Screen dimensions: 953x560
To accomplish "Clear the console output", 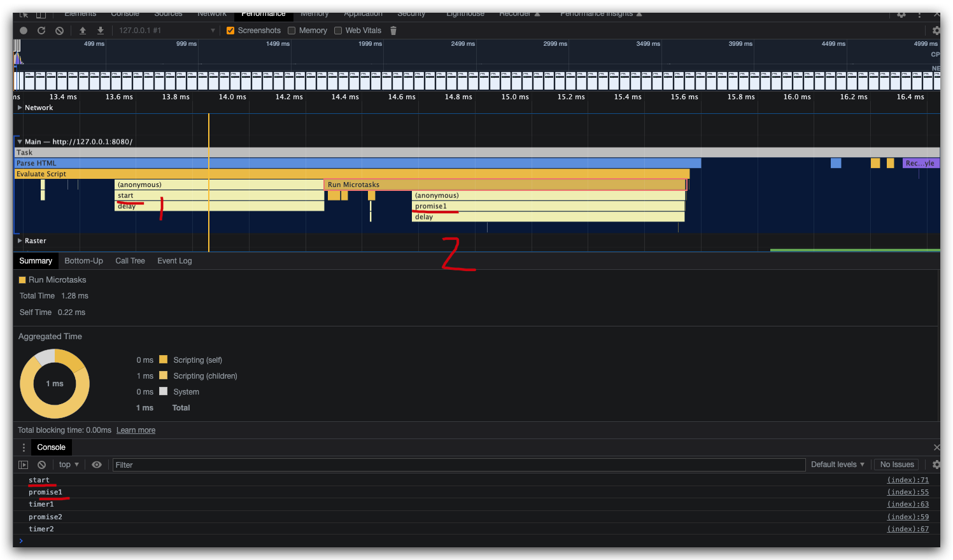I will click(x=41, y=465).
